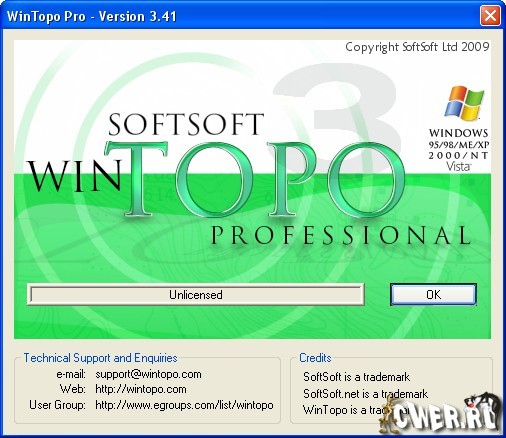Click the PROFESSIONAL wordmark in the splash

point(341,235)
